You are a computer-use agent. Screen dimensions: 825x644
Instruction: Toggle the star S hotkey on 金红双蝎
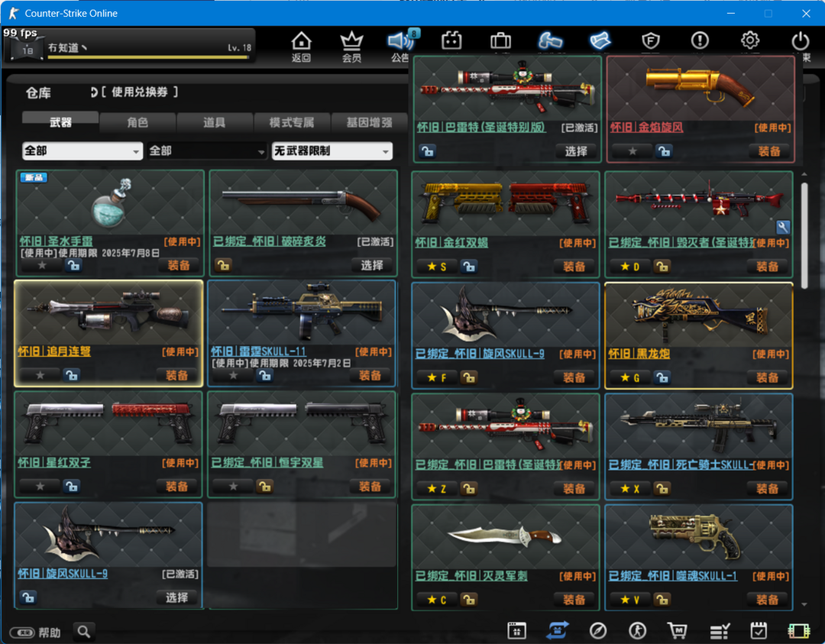click(x=437, y=267)
